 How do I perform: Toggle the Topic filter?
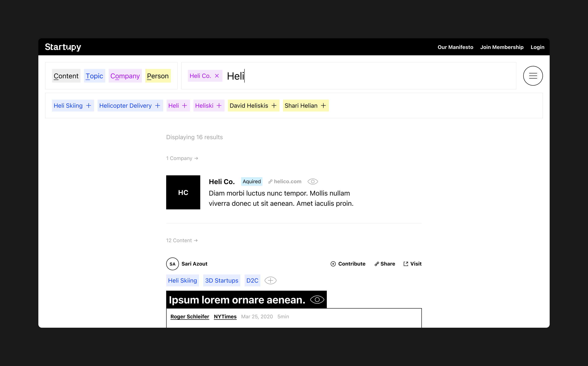(95, 76)
